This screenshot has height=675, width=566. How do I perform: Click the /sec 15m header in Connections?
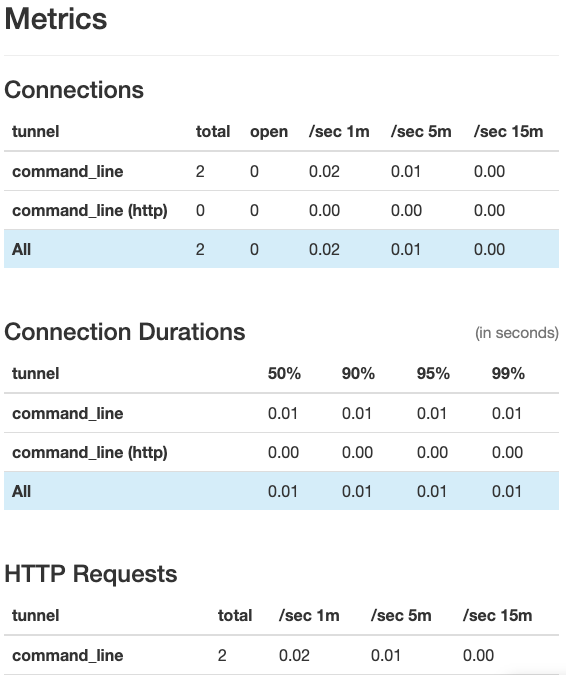pyautogui.click(x=508, y=132)
